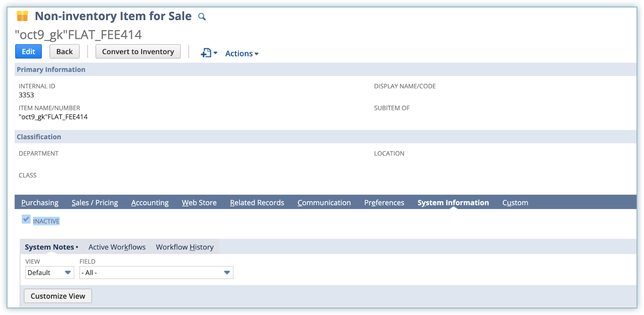Show the Workflow History subtab

click(x=184, y=247)
